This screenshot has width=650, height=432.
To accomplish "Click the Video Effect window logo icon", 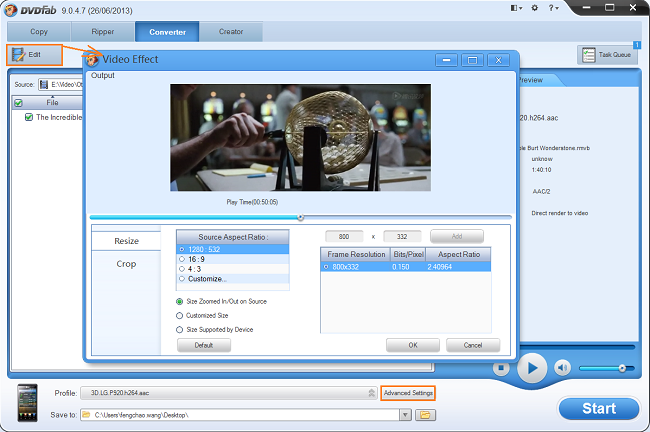I will coord(92,61).
